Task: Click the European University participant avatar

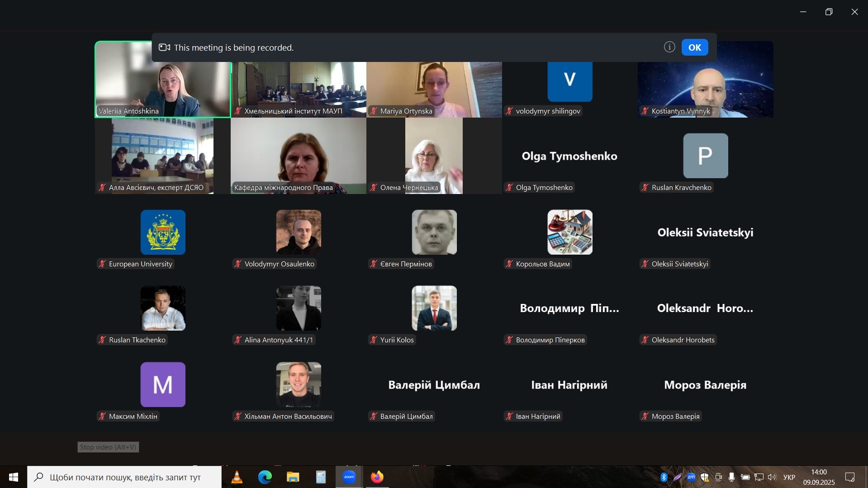Action: coord(163,232)
